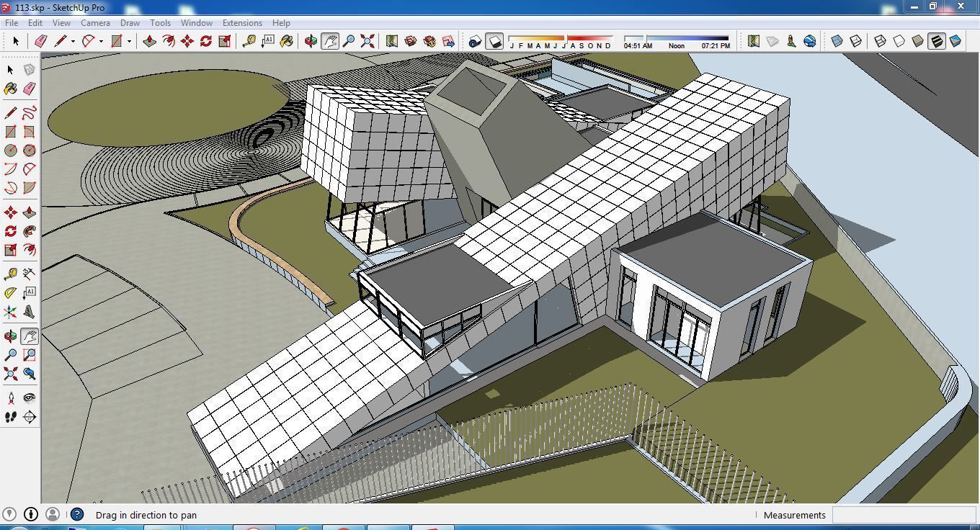Open the 3D Warehouse
Screen dimensions: 980x530
click(x=411, y=41)
